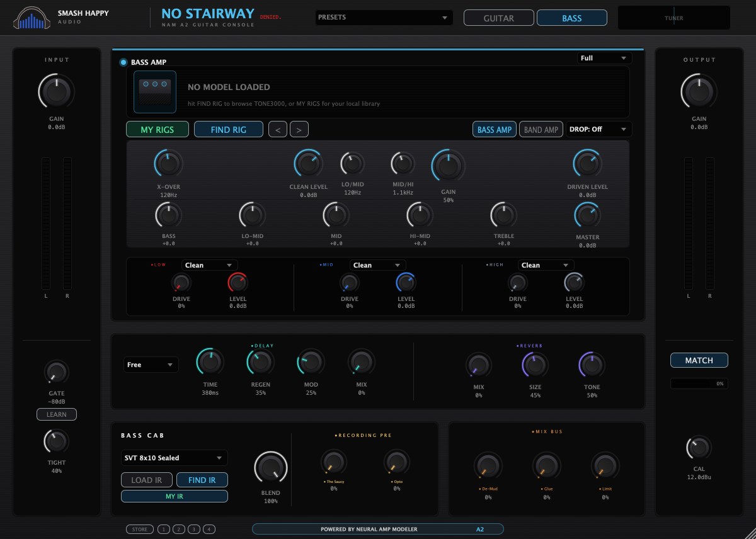Click the Opto compressor knob
Screen dimensions: 756x539
(x=397, y=463)
